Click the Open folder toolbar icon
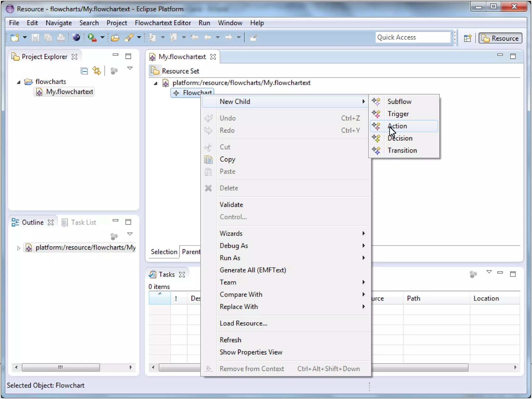532x399 pixels. [115, 38]
